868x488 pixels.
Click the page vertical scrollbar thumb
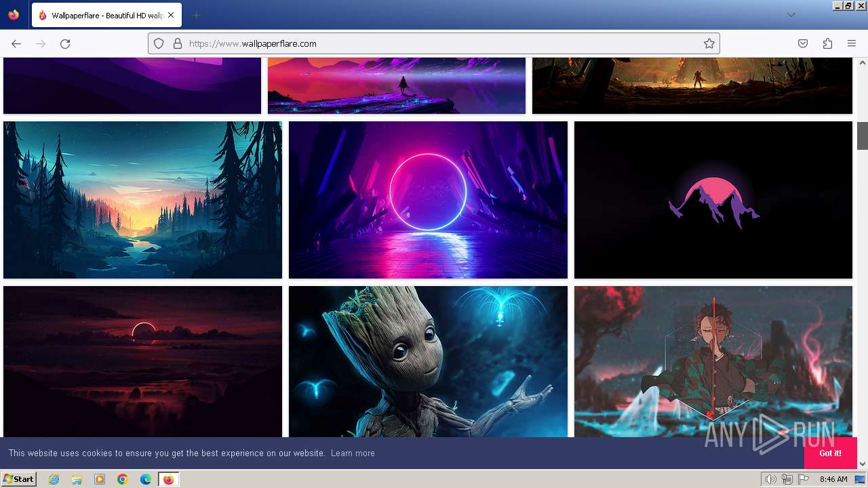coord(863,136)
